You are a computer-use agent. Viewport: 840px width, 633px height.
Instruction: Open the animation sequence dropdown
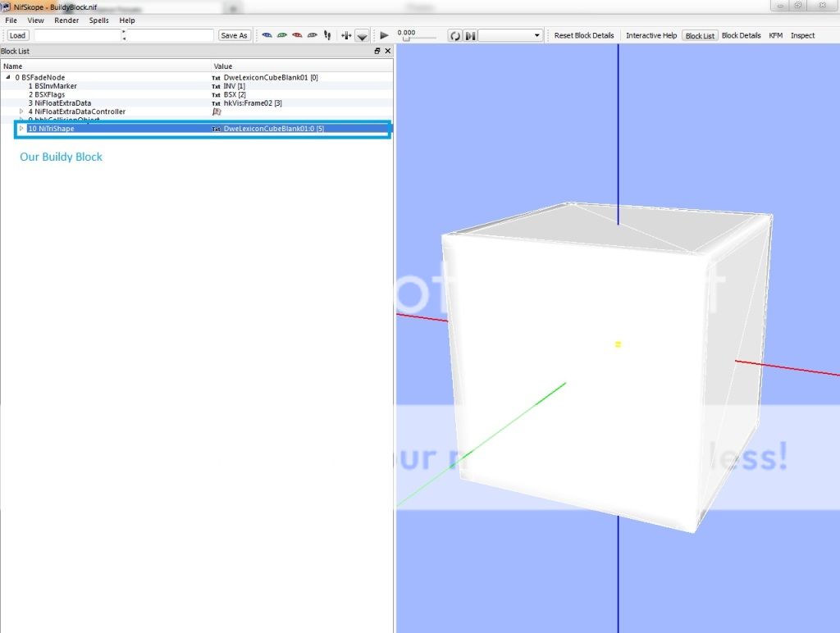pos(510,35)
